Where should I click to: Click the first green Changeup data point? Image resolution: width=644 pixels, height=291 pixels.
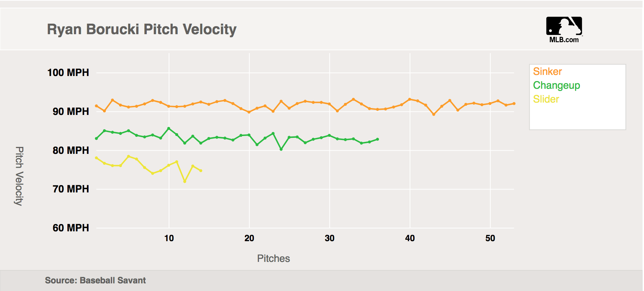tap(97, 139)
